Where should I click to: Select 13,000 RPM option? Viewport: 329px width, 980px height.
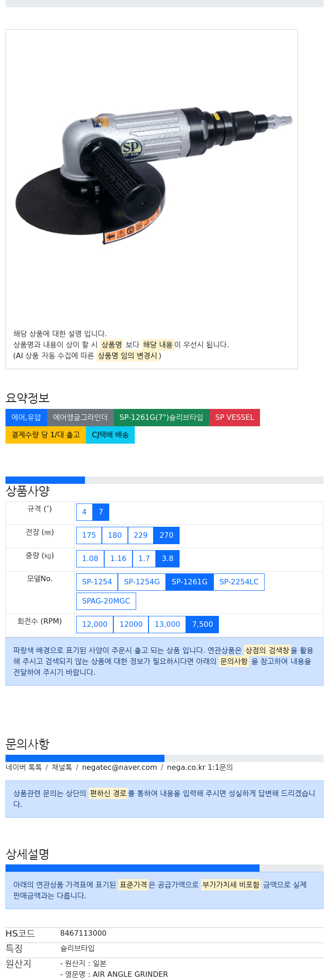[167, 625]
